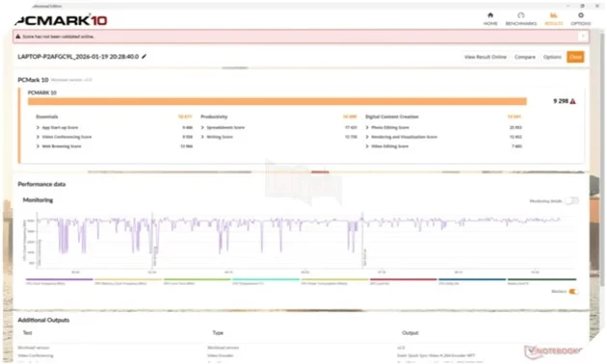Click the Essentials heading

coord(47,117)
